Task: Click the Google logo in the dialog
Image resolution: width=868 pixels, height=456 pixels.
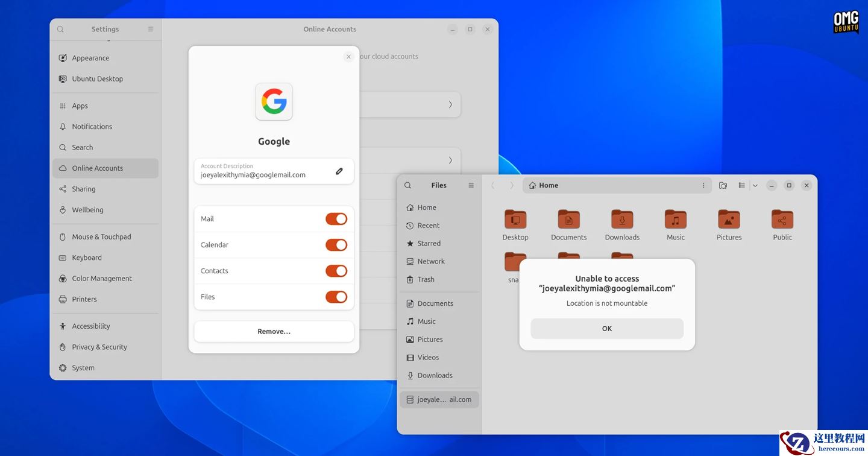Action: point(274,102)
